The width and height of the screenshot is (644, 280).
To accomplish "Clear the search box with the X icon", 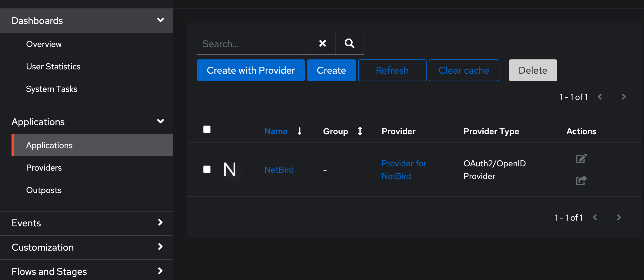I will coord(322,43).
